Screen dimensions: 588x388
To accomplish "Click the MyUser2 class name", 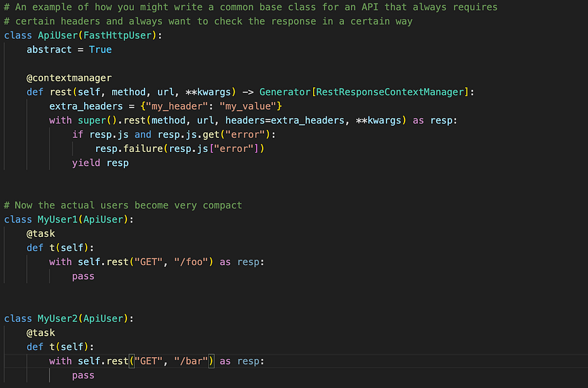I will pos(57,319).
